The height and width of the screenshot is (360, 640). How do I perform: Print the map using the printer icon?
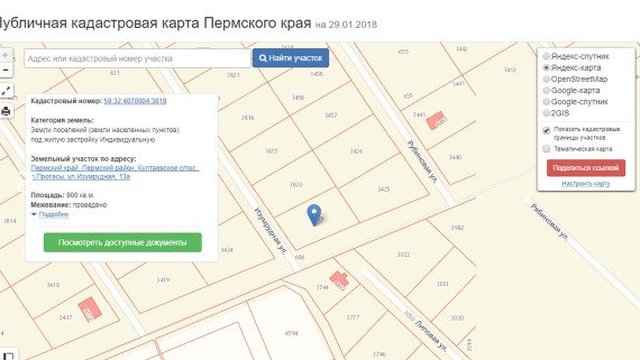(x=6, y=111)
